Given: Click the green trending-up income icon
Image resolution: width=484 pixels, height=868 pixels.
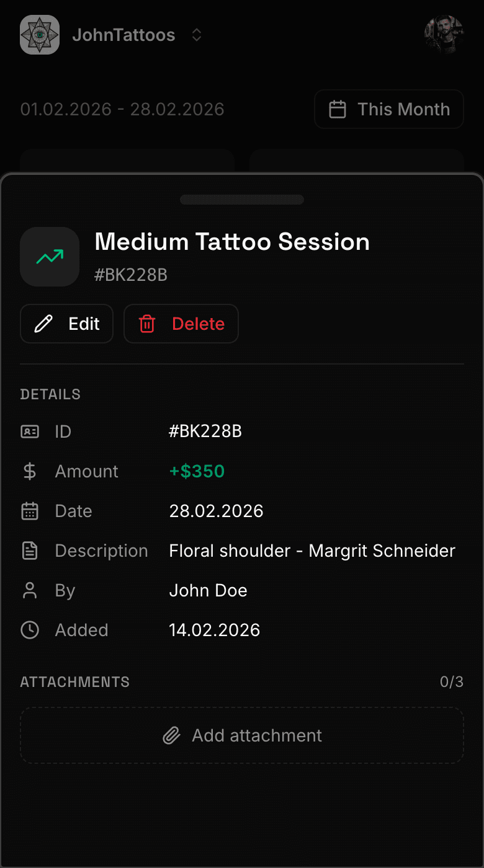Looking at the screenshot, I should 50,257.
